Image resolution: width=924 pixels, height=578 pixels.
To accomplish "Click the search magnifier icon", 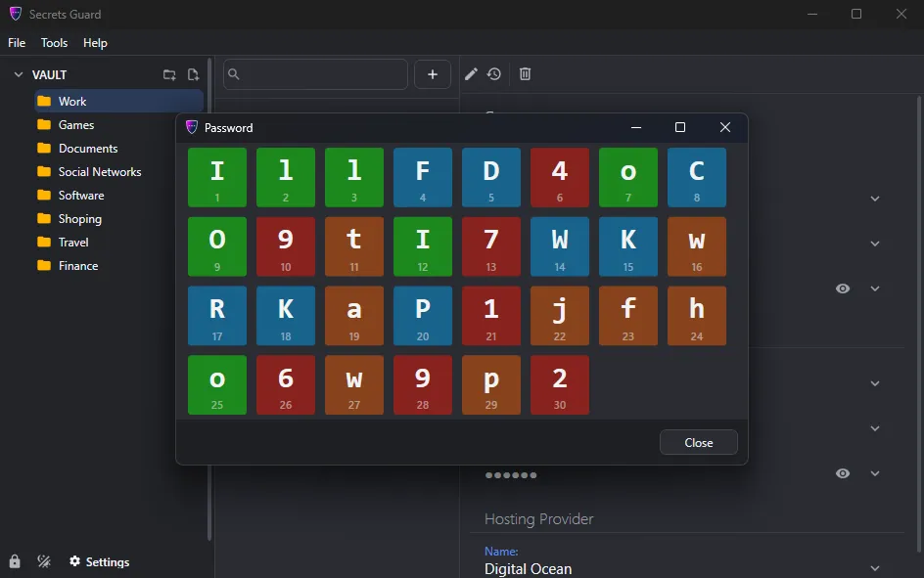I will [x=234, y=74].
